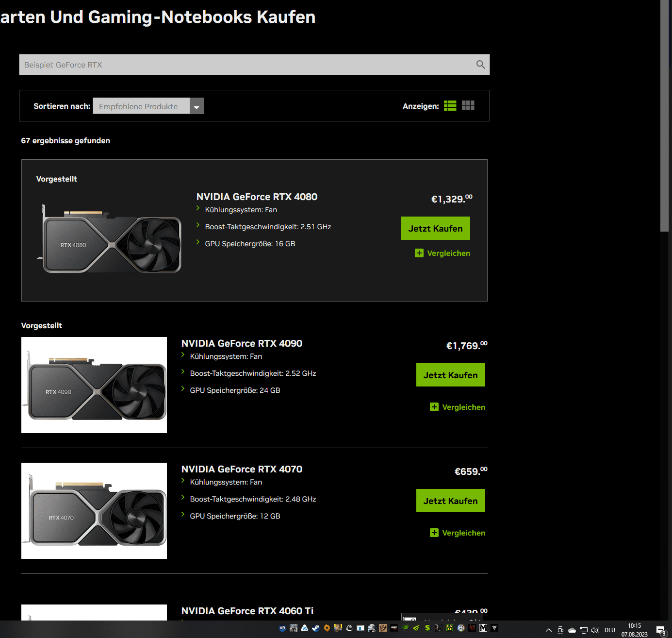This screenshot has width=672, height=638.
Task: Show hidden system tray icons
Action: pos(549,630)
